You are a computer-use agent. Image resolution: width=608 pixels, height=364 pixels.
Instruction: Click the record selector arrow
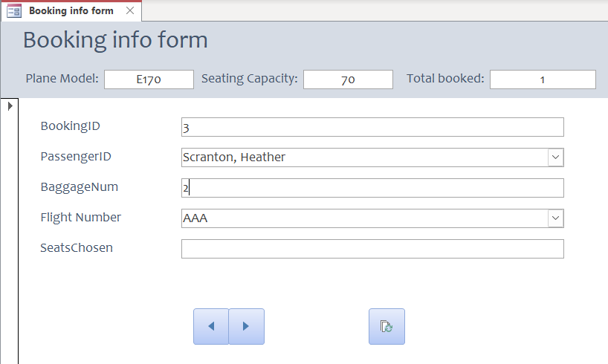(x=10, y=106)
